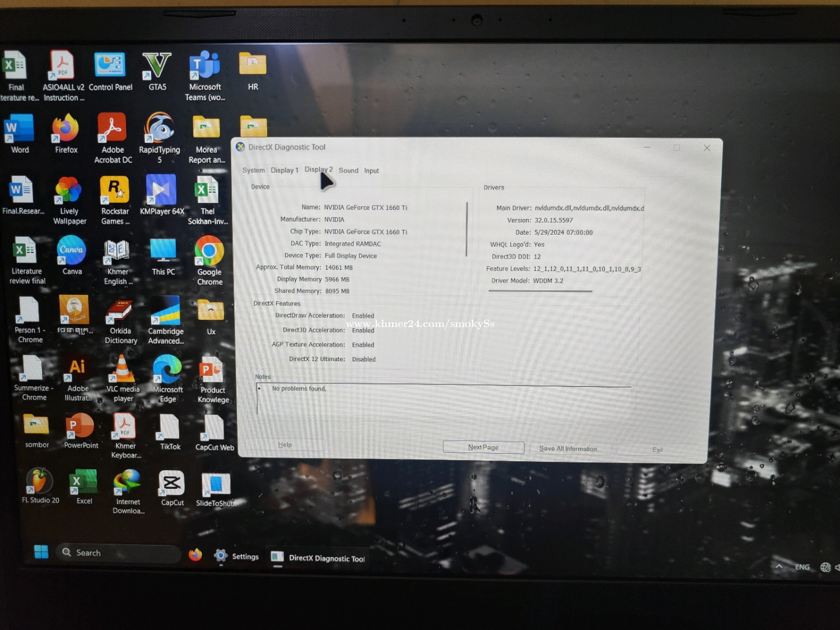Open the Ux folder on desktop
This screenshot has width=840, height=630.
click(211, 317)
